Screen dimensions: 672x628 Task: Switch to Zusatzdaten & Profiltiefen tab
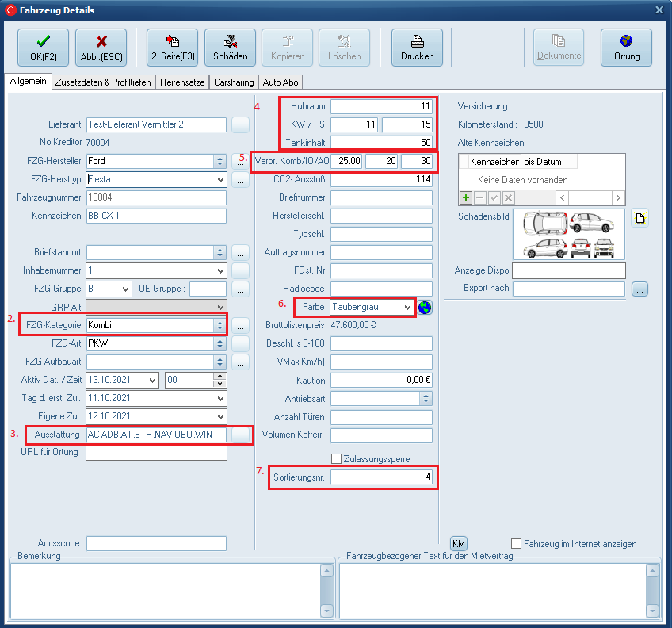[102, 82]
